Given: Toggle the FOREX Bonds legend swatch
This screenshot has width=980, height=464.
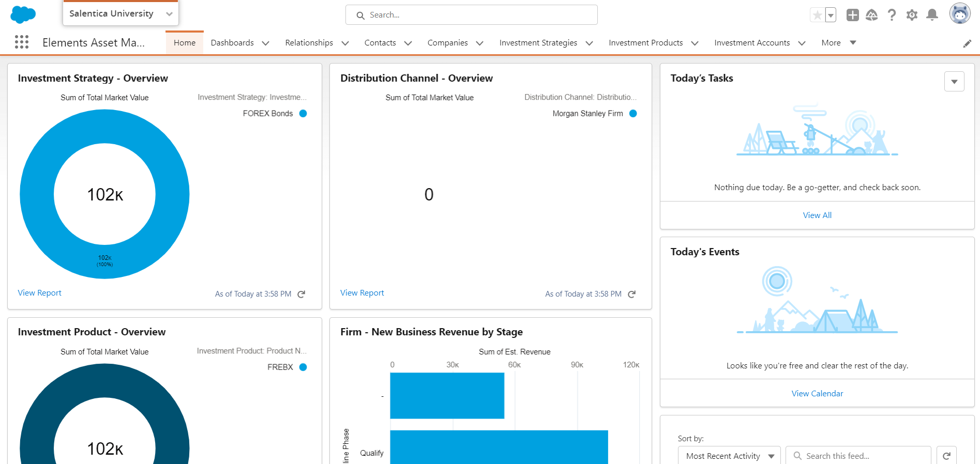Looking at the screenshot, I should tap(303, 114).
